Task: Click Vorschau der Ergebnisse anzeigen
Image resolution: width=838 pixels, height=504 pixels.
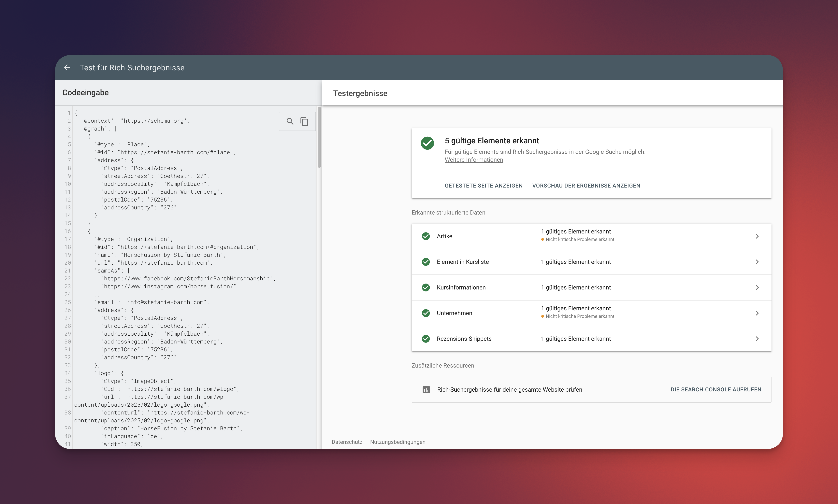Action: [586, 185]
